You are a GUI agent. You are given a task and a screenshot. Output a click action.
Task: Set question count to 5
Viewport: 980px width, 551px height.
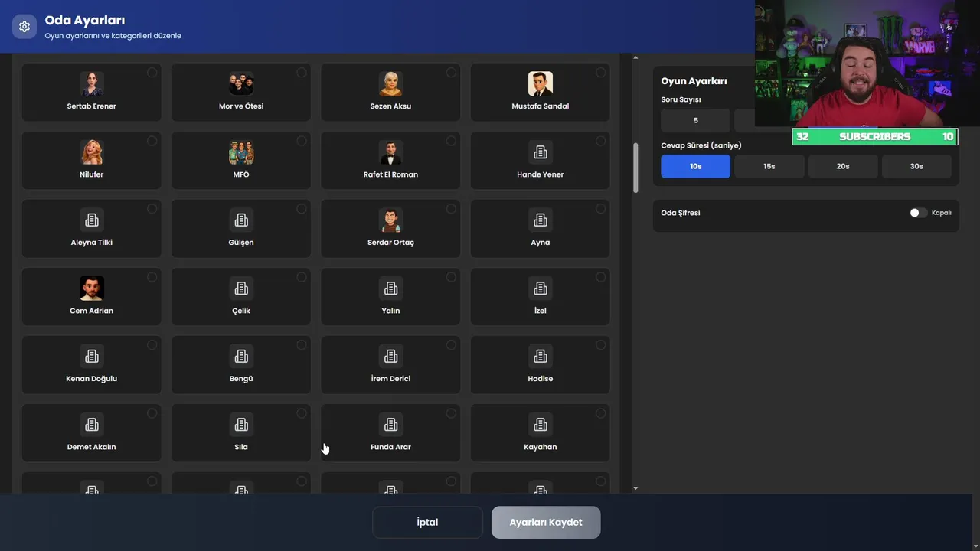(x=696, y=120)
